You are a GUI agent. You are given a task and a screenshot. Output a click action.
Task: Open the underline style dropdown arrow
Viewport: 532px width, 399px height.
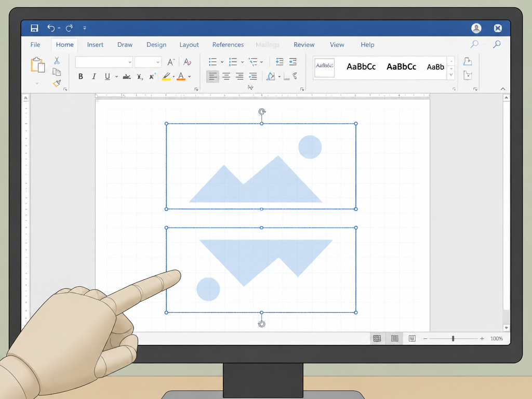click(116, 77)
